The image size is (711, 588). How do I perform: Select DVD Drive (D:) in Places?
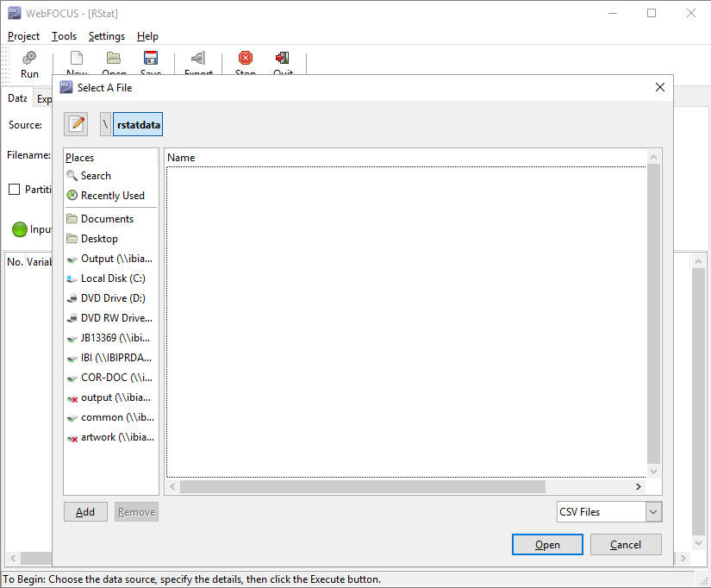(111, 298)
